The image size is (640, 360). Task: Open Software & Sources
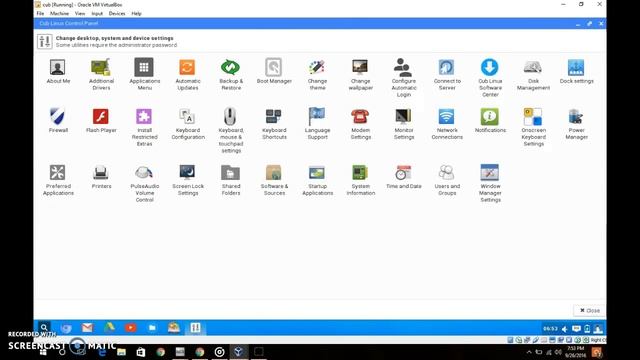pyautogui.click(x=274, y=180)
